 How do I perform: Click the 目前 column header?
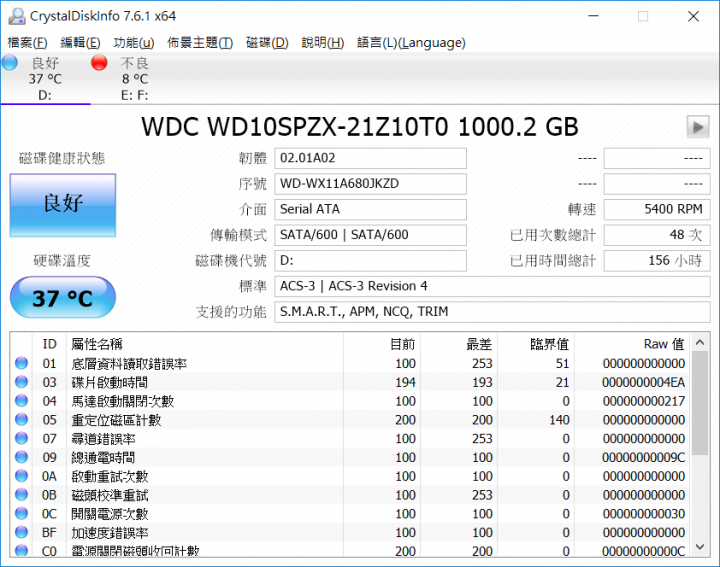click(382, 344)
